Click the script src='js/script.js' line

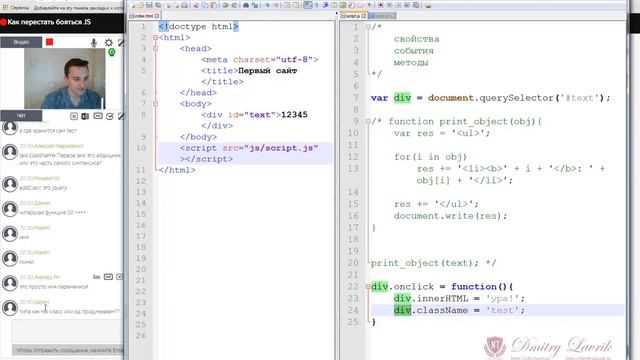[x=245, y=153]
